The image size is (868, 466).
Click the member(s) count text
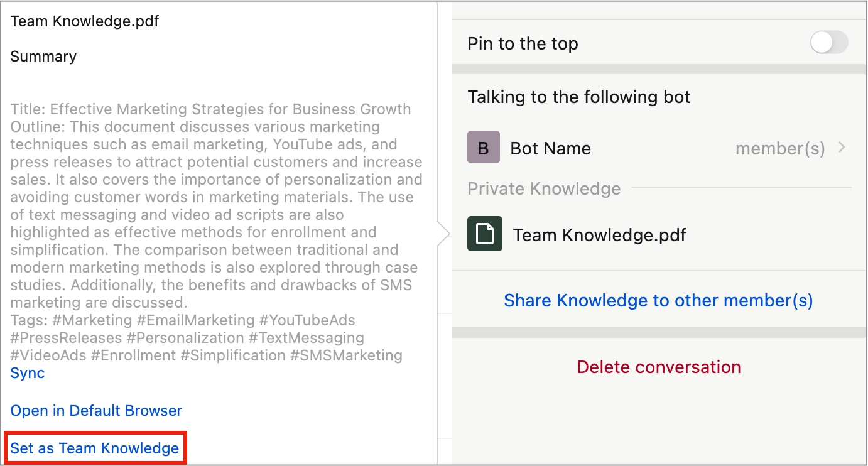[779, 148]
